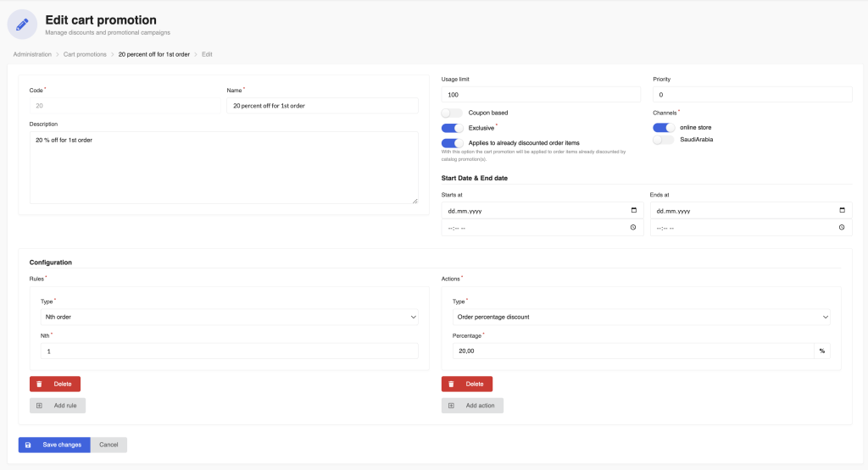Image resolution: width=868 pixels, height=470 pixels.
Task: Click the disabled Code field
Action: tap(125, 106)
